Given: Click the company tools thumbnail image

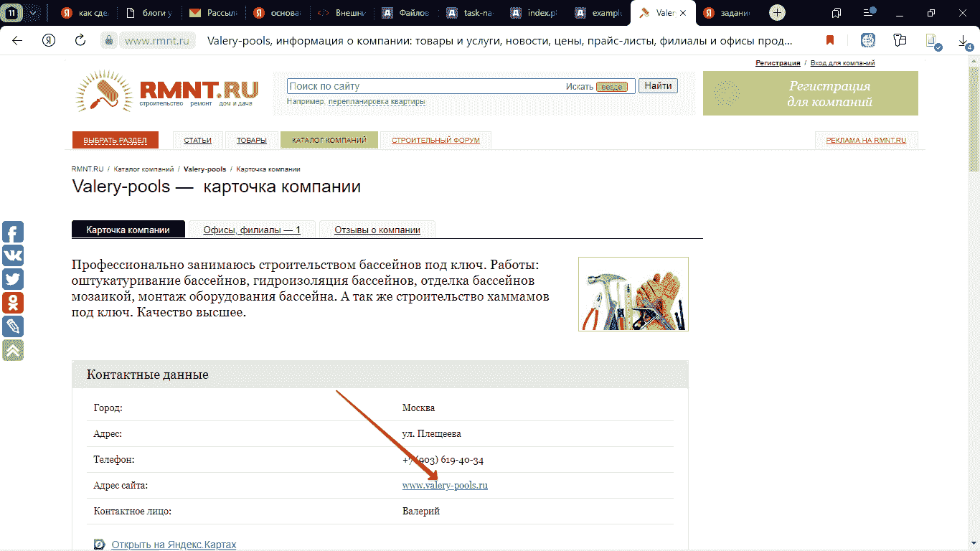Looking at the screenshot, I should [633, 294].
